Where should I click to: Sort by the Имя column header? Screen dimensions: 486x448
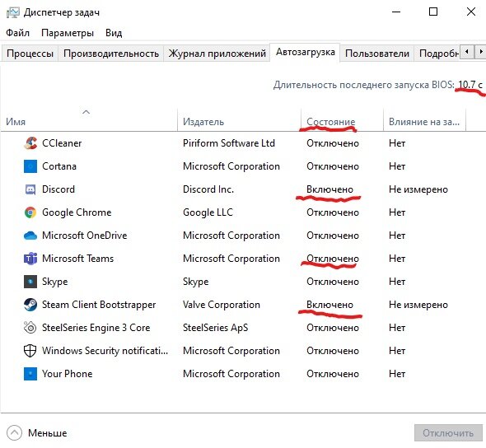[16, 122]
